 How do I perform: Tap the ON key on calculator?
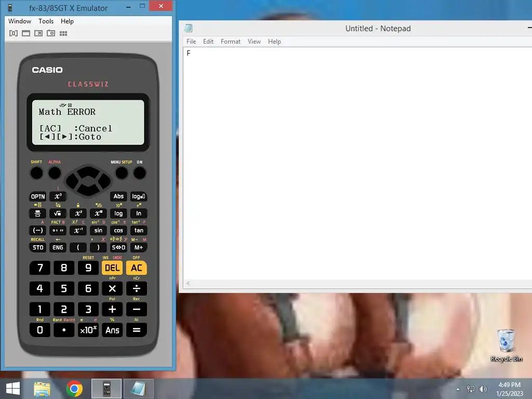(139, 173)
